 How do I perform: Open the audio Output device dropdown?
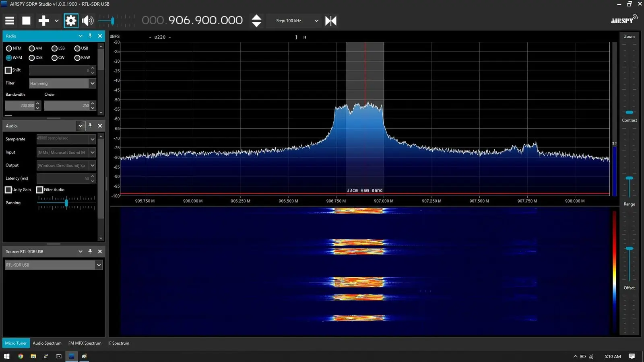[x=66, y=165]
